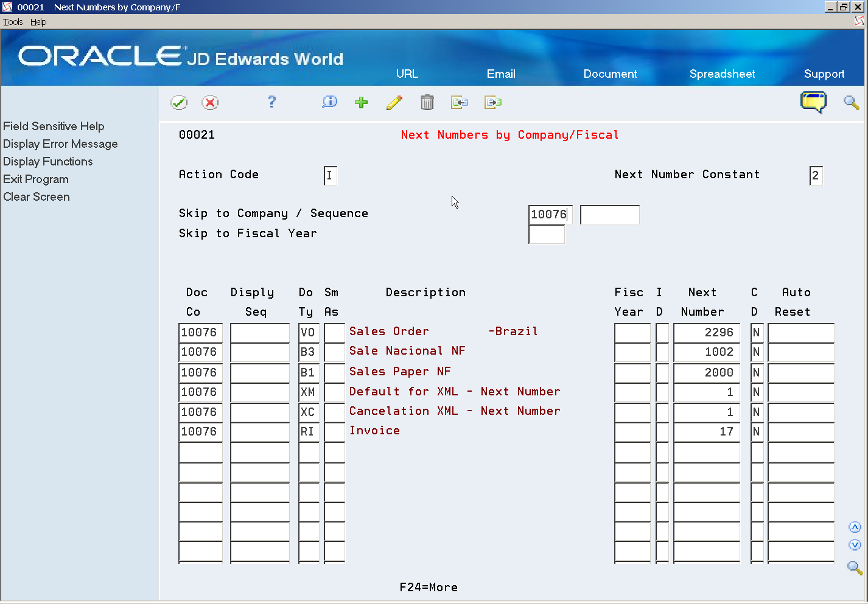Open the yellow chat bubble icon
Screen dimensions: 868x604
(x=813, y=102)
